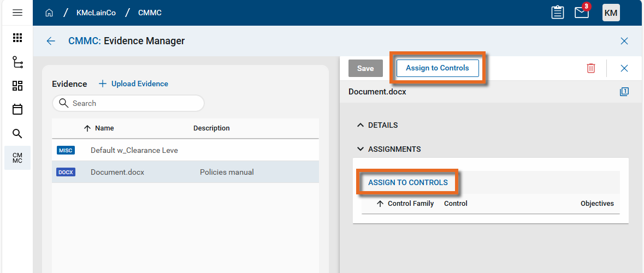Image resolution: width=644 pixels, height=273 pixels.
Task: Open the apps grid in sidebar
Action: pyautogui.click(x=17, y=38)
